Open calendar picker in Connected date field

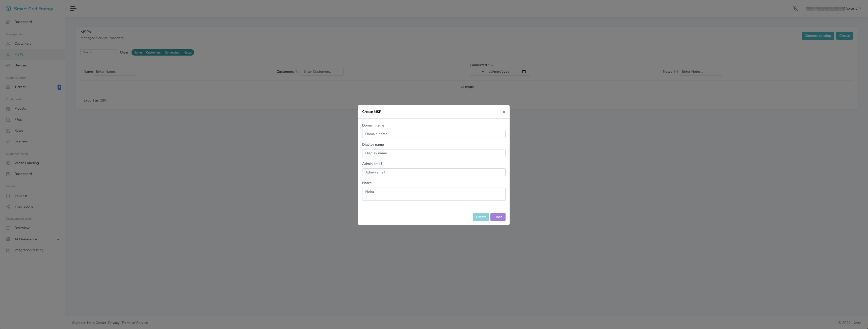[x=524, y=71]
